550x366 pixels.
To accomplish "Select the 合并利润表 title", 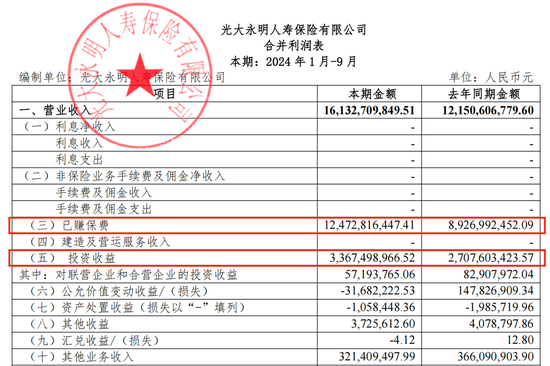I will [294, 46].
